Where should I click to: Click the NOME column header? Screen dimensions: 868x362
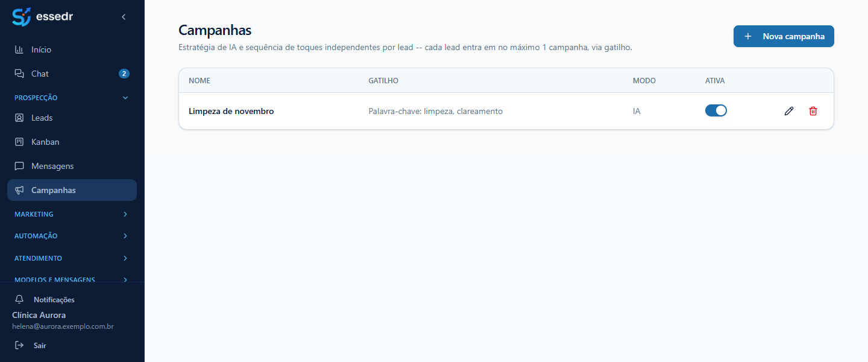(200, 81)
